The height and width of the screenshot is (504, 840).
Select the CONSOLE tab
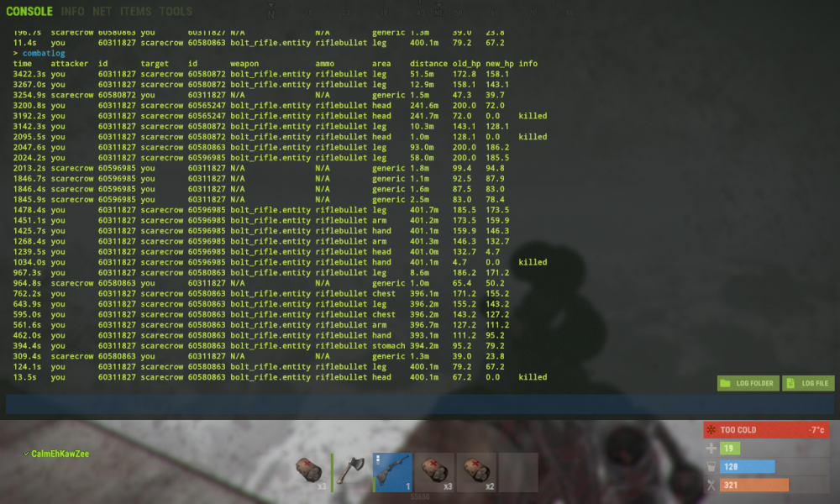coord(29,12)
